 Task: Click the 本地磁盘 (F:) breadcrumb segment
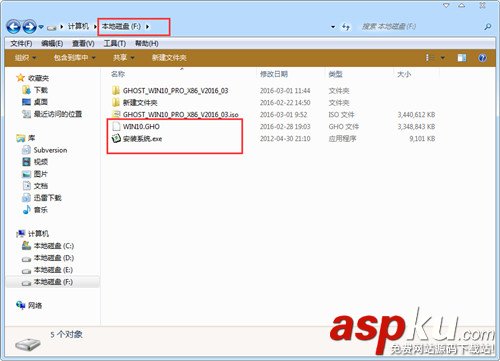(121, 26)
